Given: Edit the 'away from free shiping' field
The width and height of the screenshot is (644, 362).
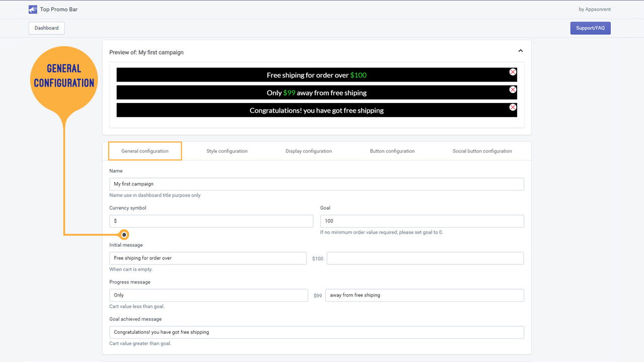Looking at the screenshot, I should tap(425, 295).
